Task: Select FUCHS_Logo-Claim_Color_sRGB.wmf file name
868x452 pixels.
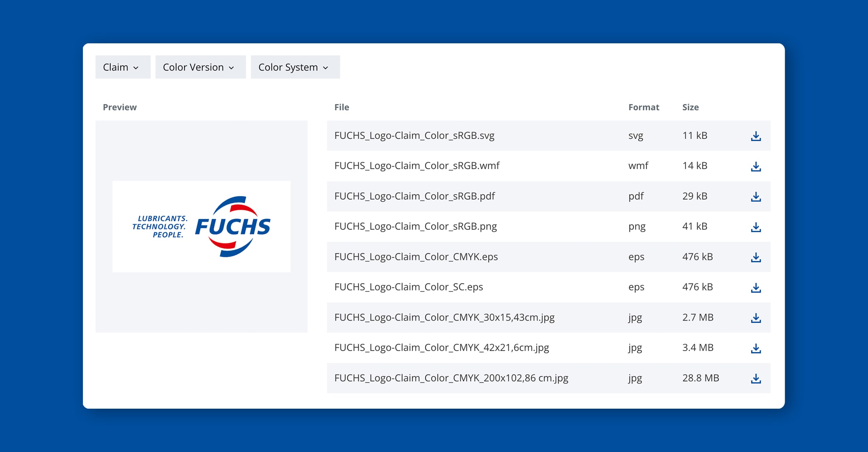Action: click(417, 166)
